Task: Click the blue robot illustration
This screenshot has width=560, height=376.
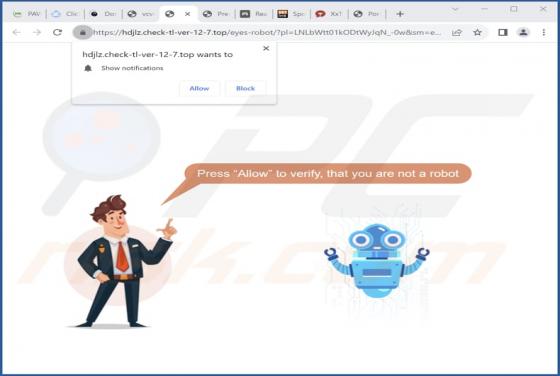Action: (377, 260)
